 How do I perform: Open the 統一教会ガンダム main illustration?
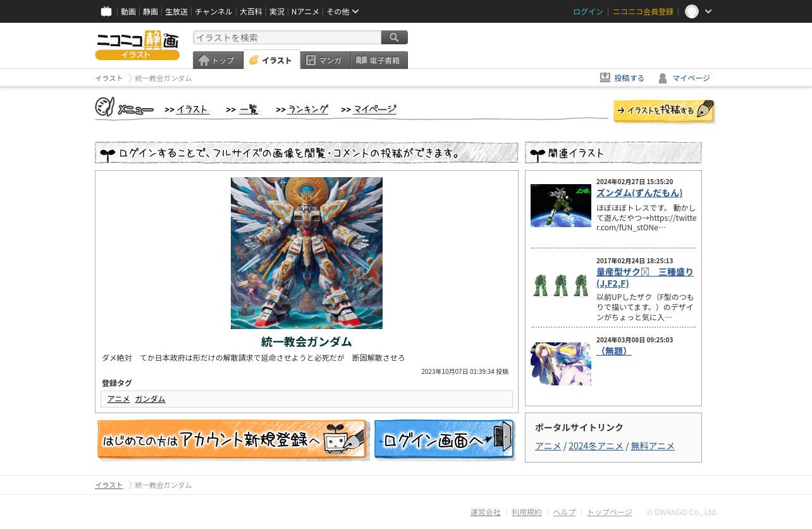307,253
